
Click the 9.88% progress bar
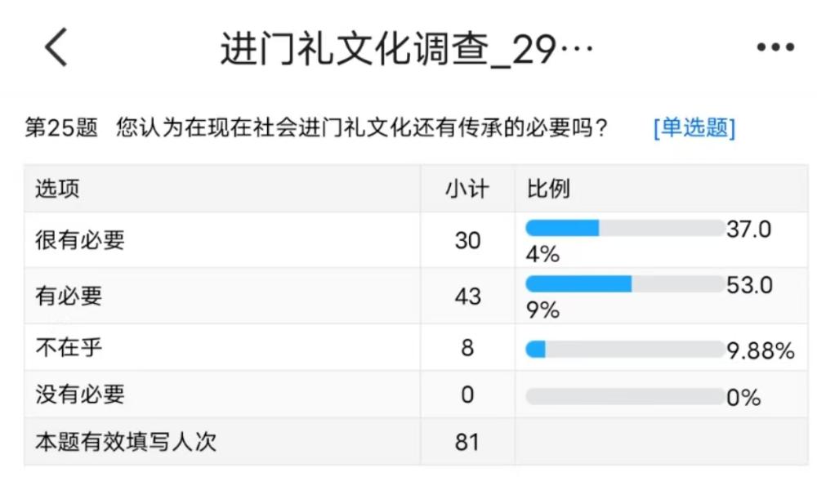(625, 350)
